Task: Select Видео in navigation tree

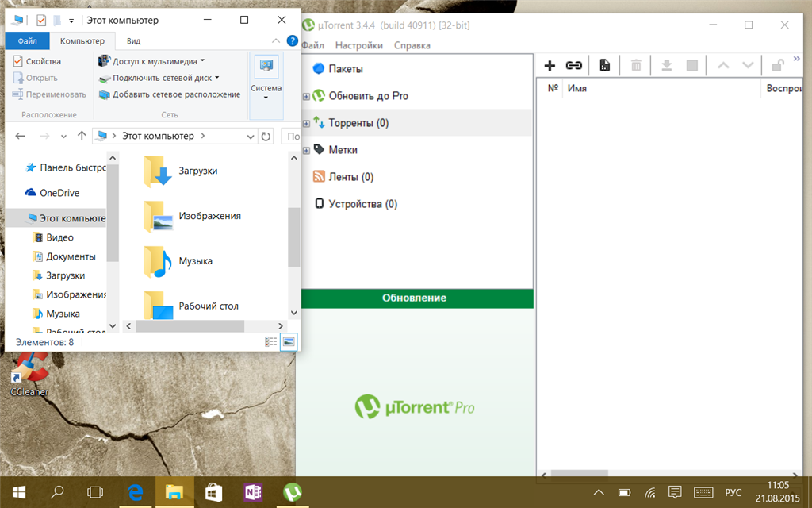Action: click(53, 237)
